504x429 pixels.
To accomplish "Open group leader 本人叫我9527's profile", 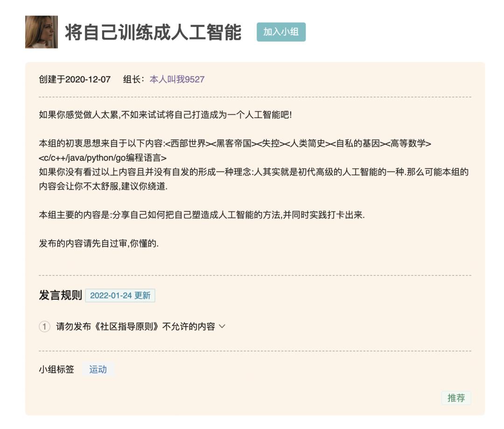I will [x=177, y=79].
